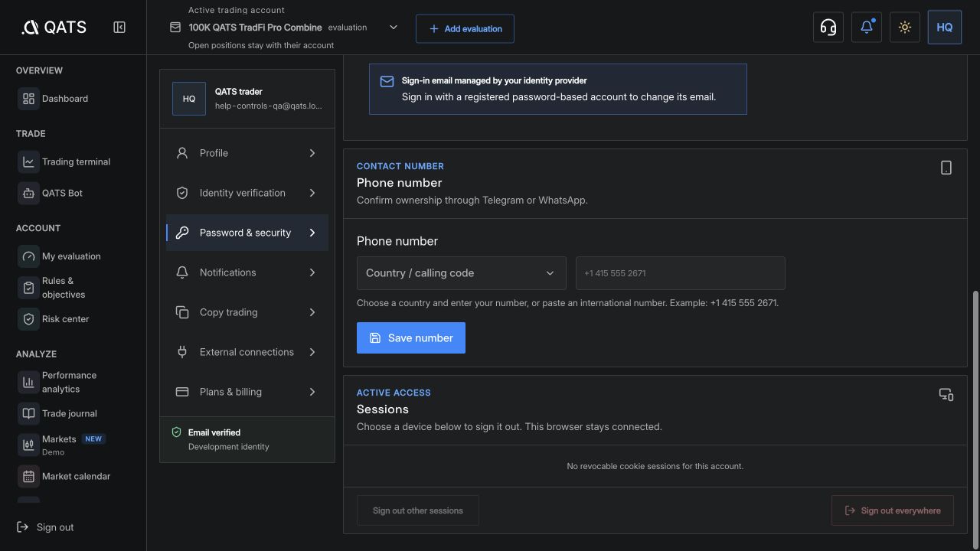Click the phone number input field
Image resolution: width=980 pixels, height=551 pixels.
[x=681, y=273]
